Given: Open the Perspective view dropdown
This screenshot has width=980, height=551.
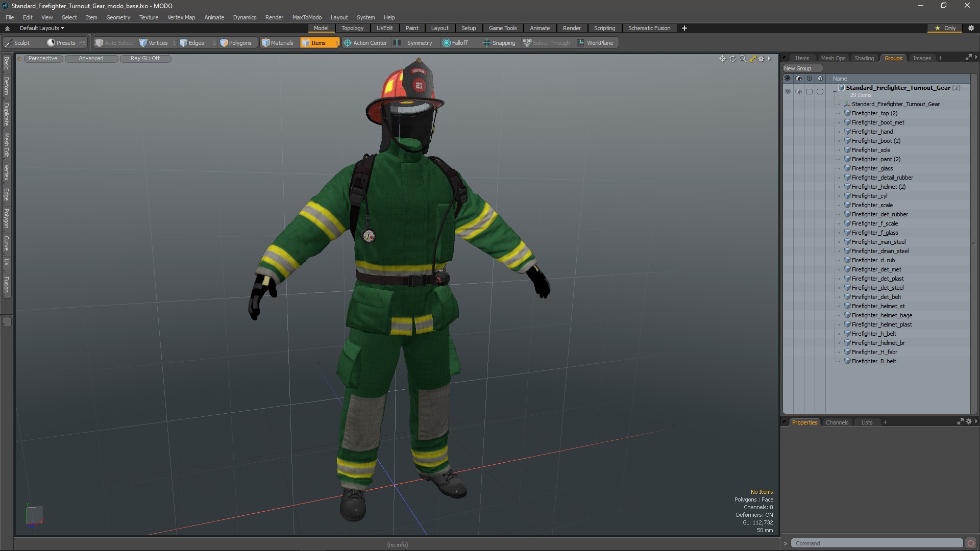Looking at the screenshot, I should (x=43, y=58).
